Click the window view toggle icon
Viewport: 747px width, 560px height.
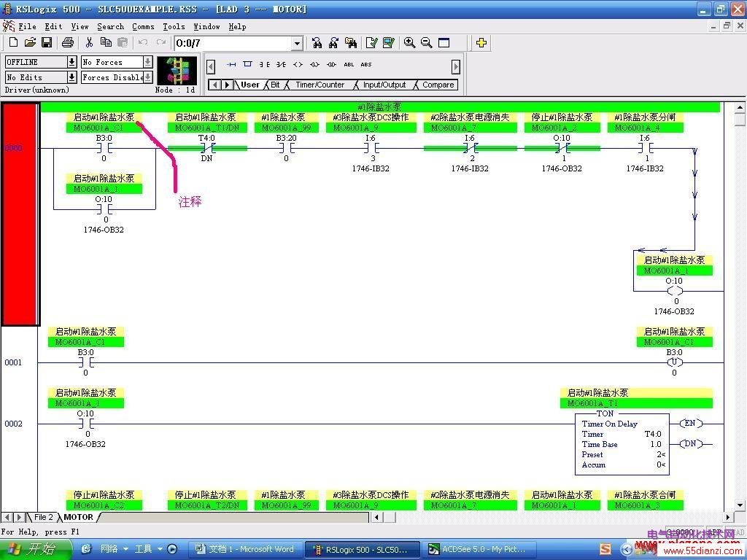[x=444, y=43]
